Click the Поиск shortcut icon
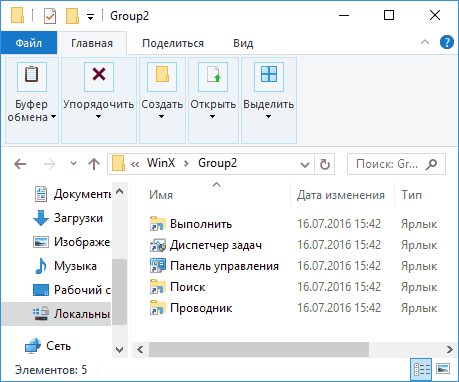 pyautogui.click(x=157, y=287)
